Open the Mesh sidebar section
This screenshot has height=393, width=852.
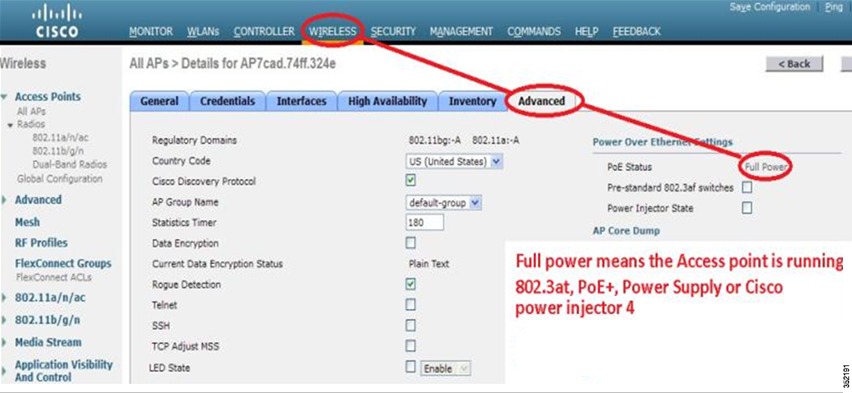tap(27, 222)
